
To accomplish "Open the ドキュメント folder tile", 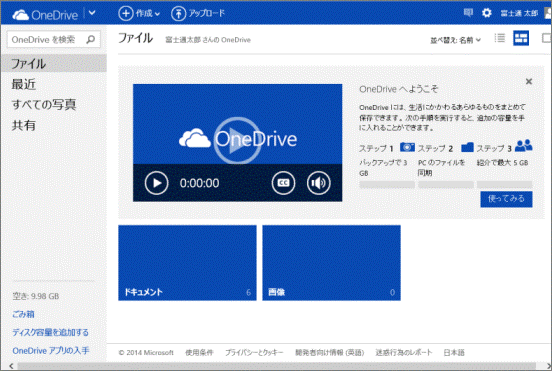I will coord(187,263).
